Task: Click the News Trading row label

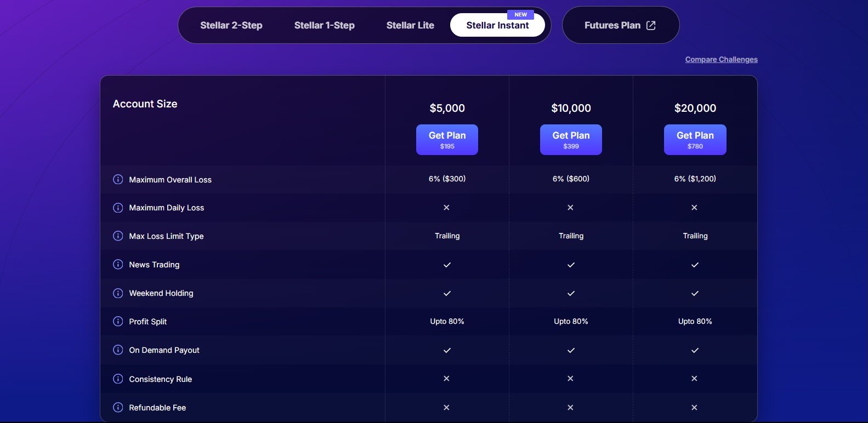Action: pos(154,265)
